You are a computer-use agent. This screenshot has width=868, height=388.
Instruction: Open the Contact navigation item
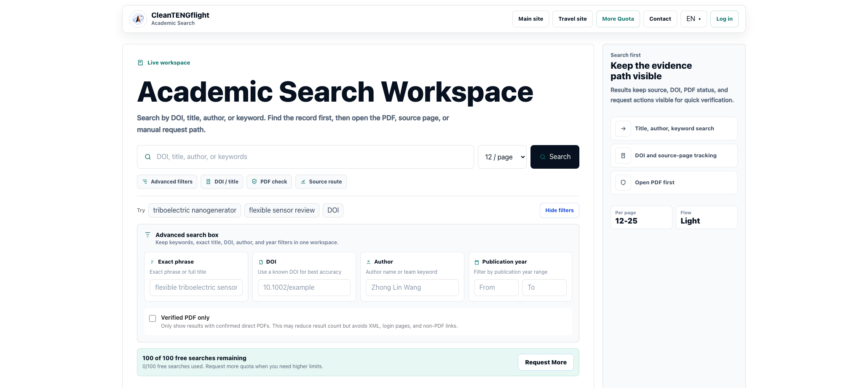660,19
